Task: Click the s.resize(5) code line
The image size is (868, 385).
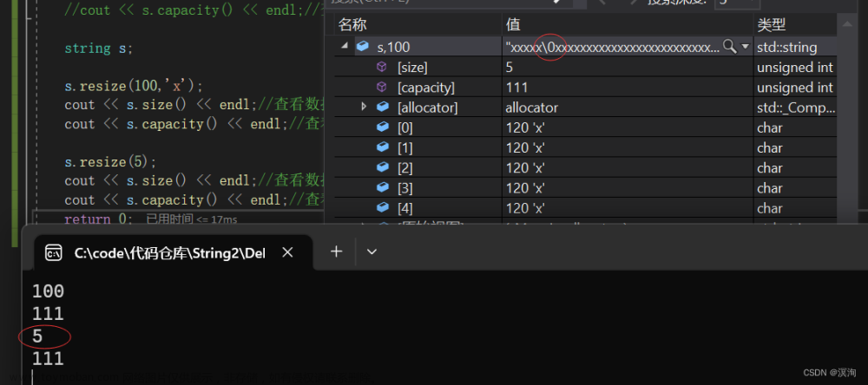Action: tap(111, 162)
